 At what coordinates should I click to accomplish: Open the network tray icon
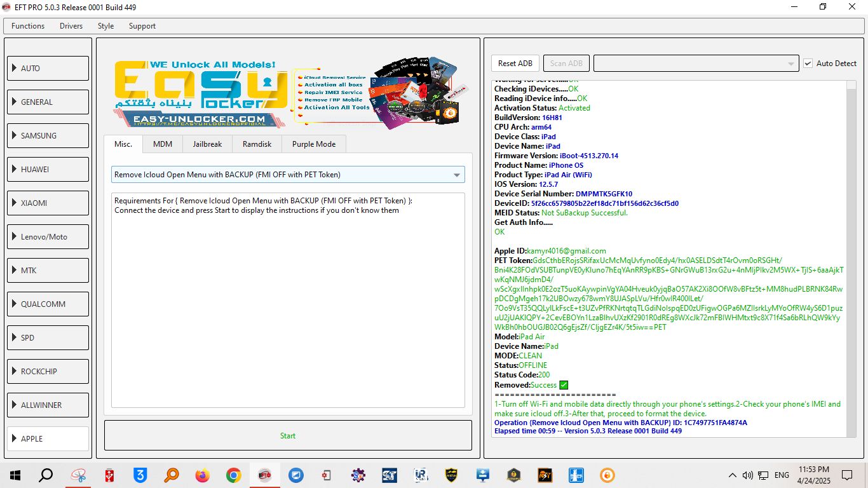point(763,475)
